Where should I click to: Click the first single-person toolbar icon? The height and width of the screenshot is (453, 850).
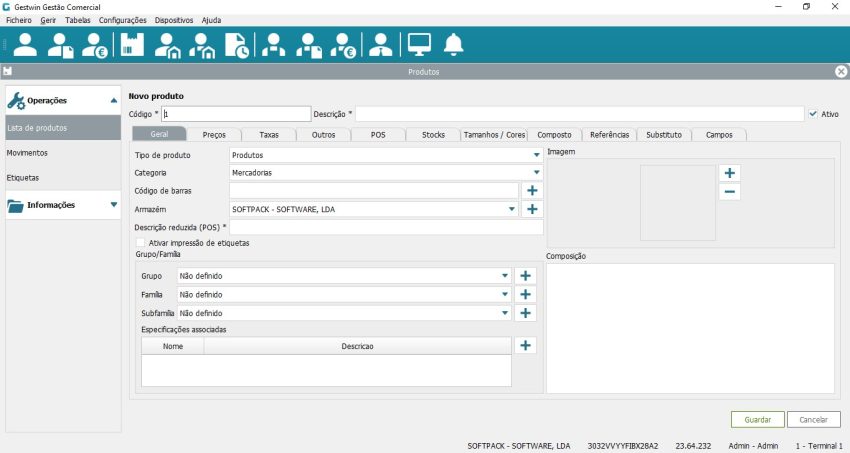tap(25, 45)
